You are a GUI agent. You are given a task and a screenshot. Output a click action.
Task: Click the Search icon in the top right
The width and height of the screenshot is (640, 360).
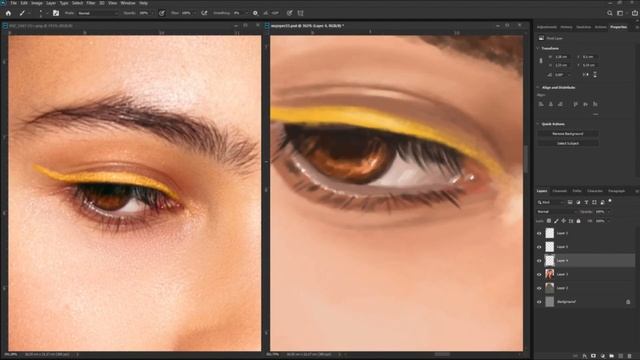tap(609, 13)
